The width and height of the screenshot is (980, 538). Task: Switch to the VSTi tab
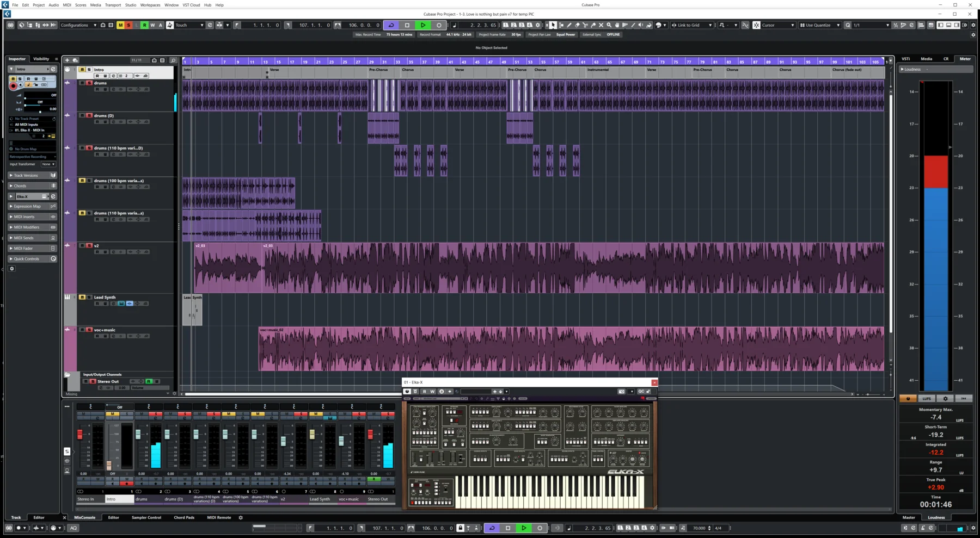click(905, 59)
